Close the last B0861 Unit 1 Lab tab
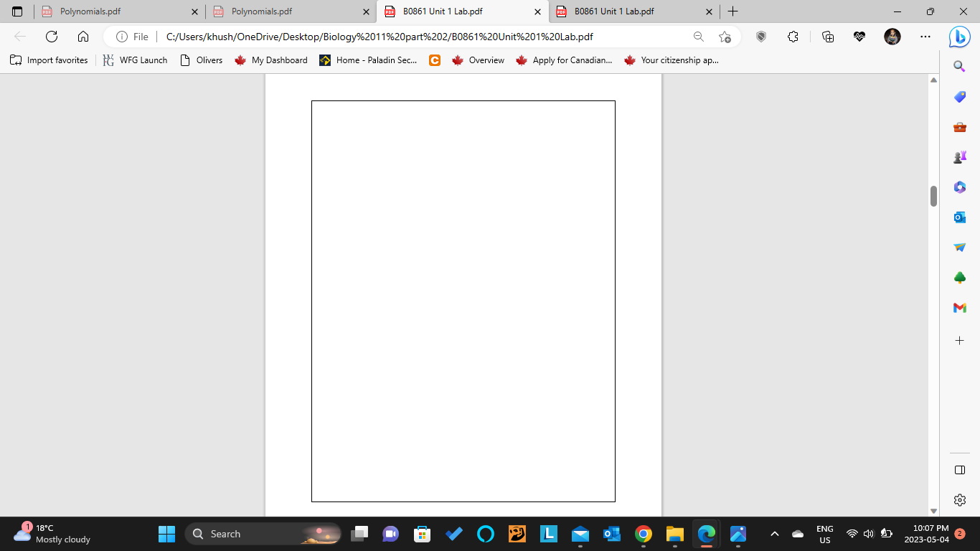The height and width of the screenshot is (551, 980). pyautogui.click(x=709, y=11)
